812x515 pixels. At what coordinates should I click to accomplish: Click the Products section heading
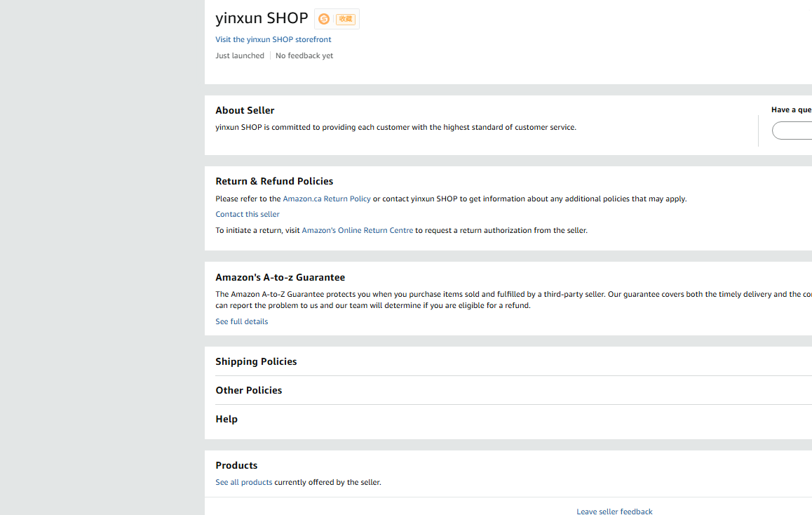point(237,465)
